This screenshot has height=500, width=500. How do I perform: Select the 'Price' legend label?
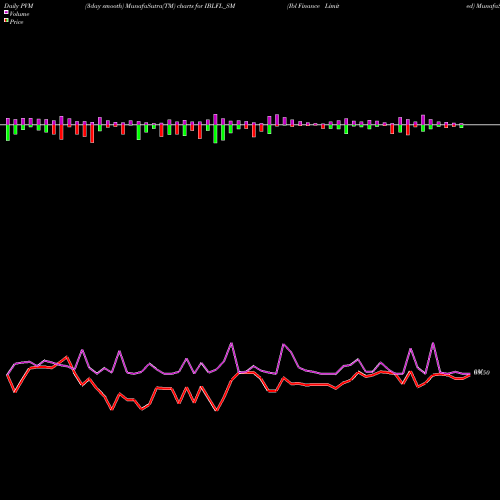[x=16, y=22]
